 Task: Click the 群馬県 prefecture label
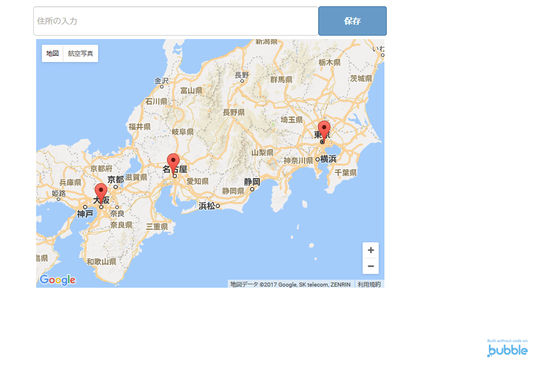pos(281,80)
